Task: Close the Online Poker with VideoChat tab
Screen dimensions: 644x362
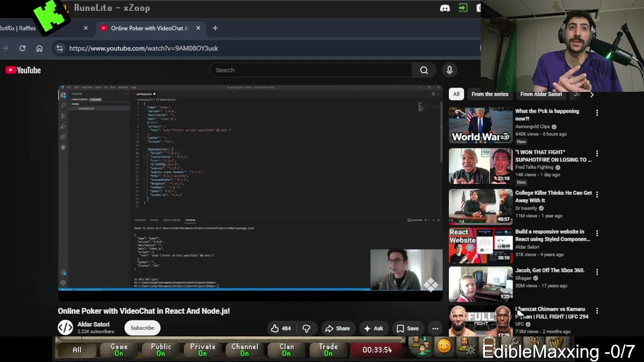Action: (x=198, y=28)
